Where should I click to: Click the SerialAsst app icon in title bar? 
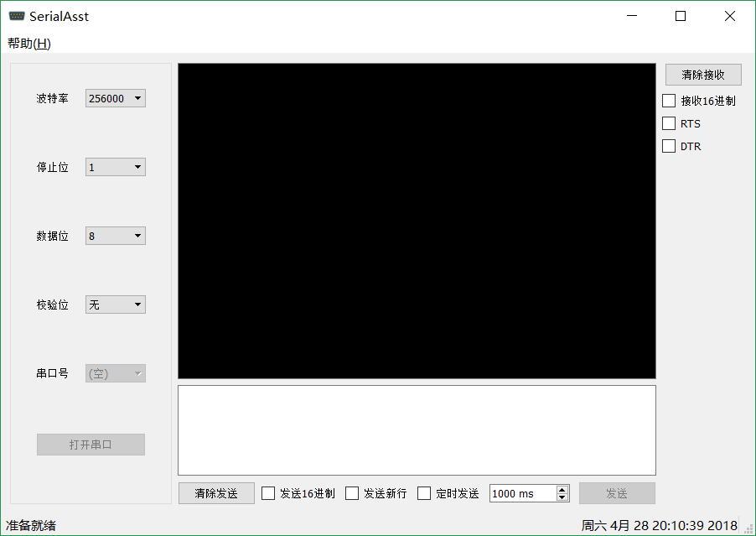pyautogui.click(x=17, y=16)
